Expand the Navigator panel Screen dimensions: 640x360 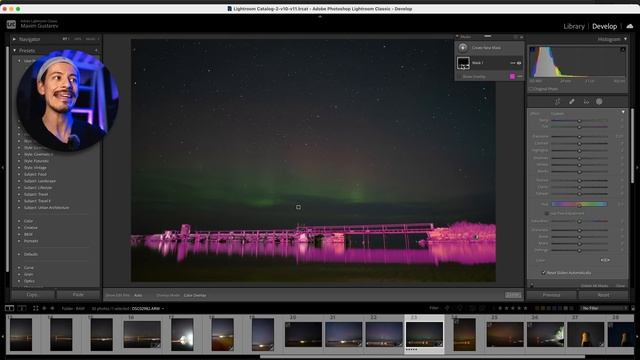tap(14, 39)
